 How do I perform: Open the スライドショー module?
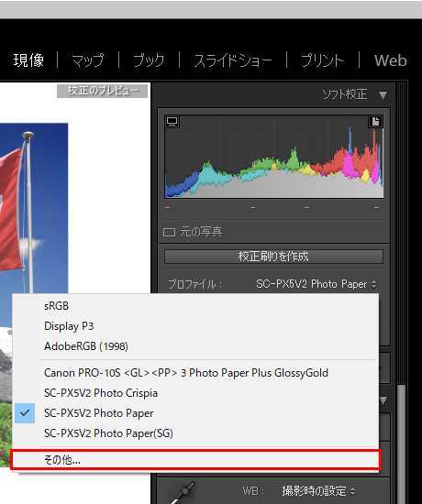click(x=233, y=60)
